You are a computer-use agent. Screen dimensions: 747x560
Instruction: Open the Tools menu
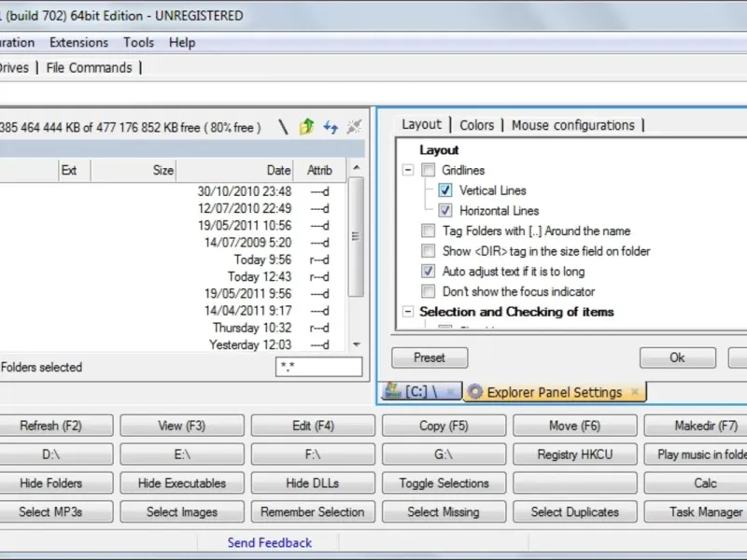(x=138, y=42)
